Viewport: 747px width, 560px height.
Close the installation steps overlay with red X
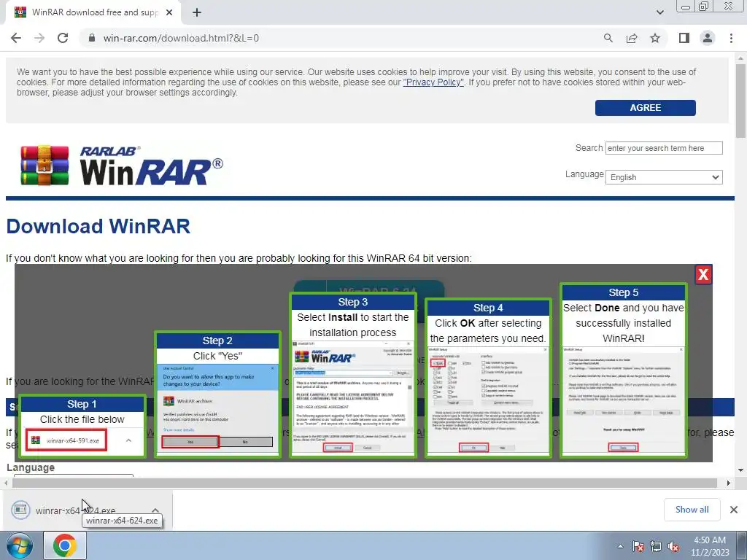pyautogui.click(x=703, y=274)
